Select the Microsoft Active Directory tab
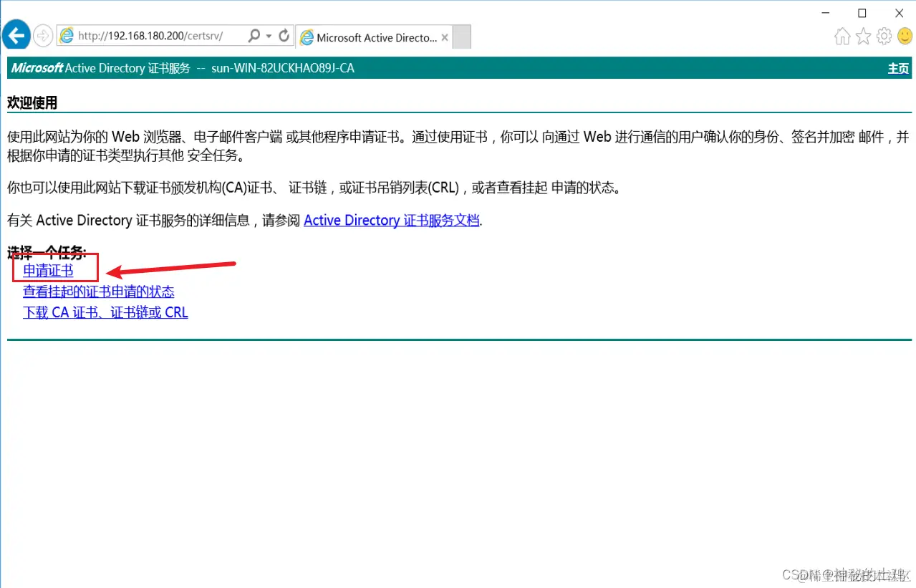The height and width of the screenshot is (588, 916). [x=373, y=37]
